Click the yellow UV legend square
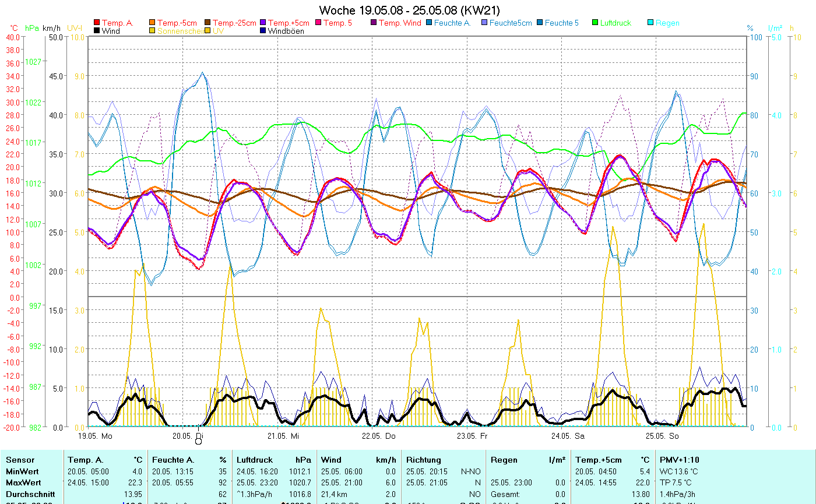Screen dimensions: 816x504 point(207,31)
